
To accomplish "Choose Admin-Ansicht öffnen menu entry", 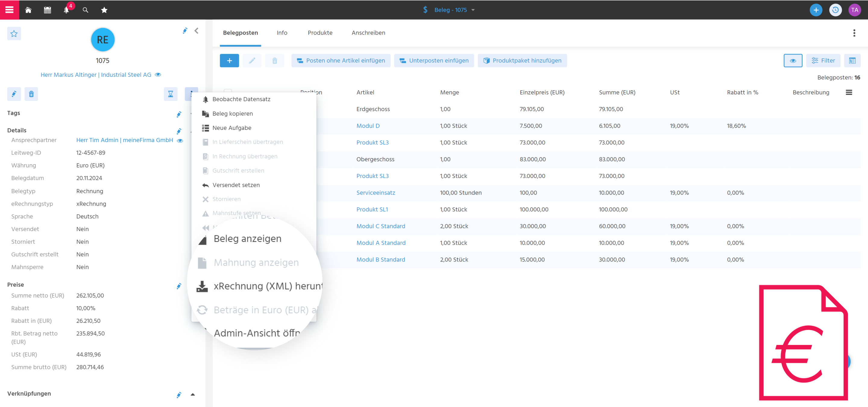I will point(257,333).
